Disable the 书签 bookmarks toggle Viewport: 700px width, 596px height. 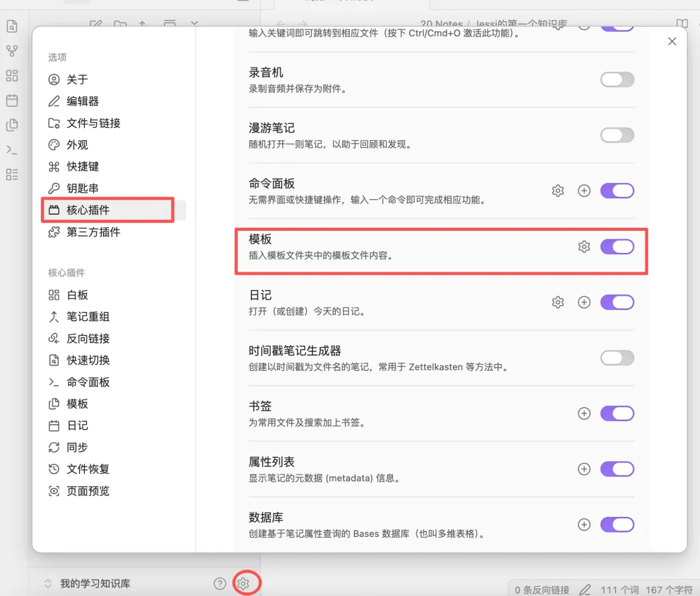click(617, 414)
